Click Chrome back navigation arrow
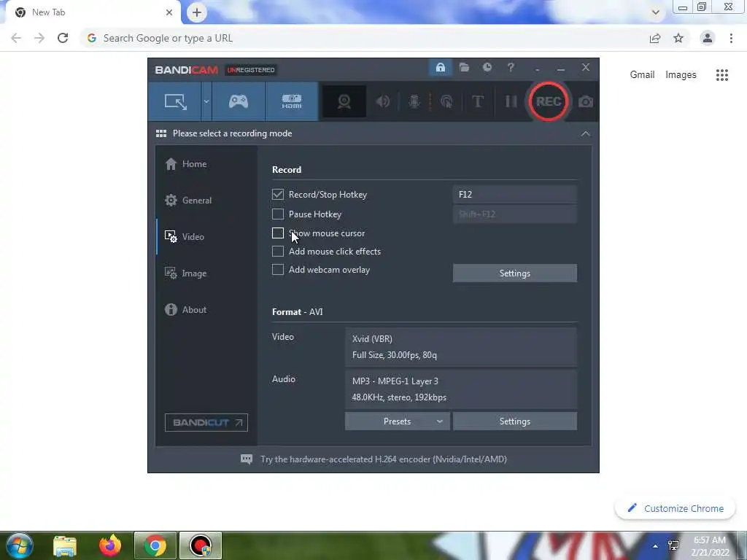The image size is (747, 560). [x=16, y=38]
